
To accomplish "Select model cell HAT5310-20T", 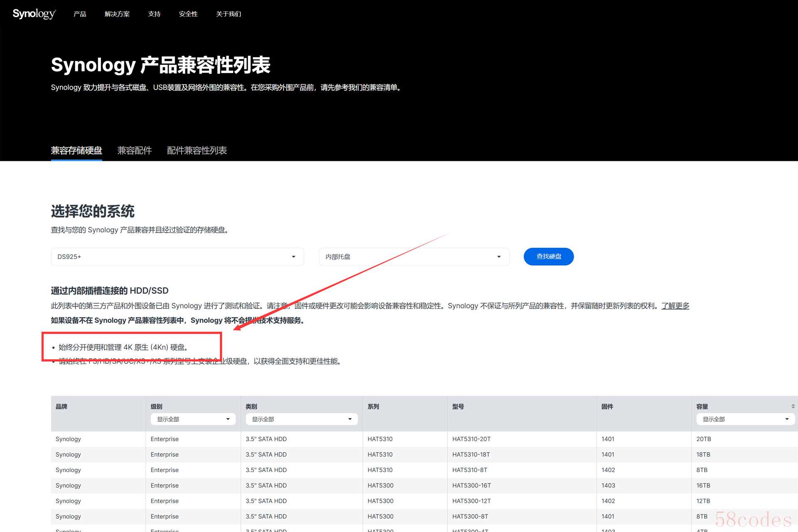I will coord(471,439).
